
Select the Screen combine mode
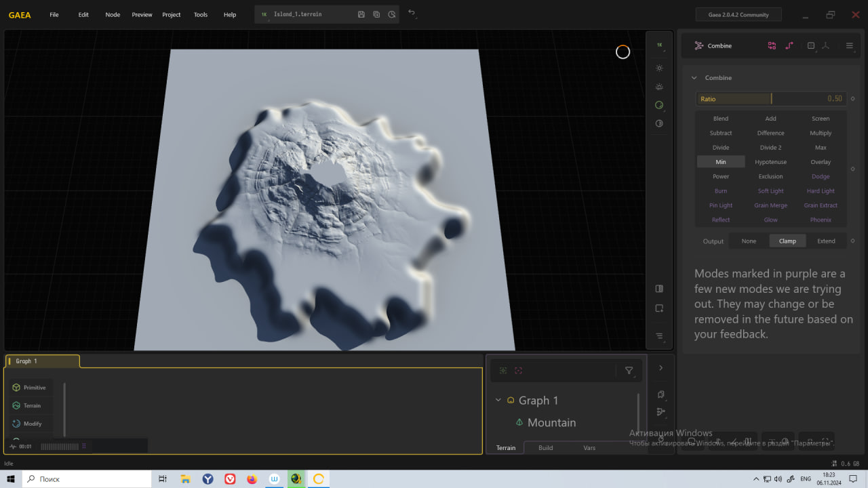tap(821, 119)
